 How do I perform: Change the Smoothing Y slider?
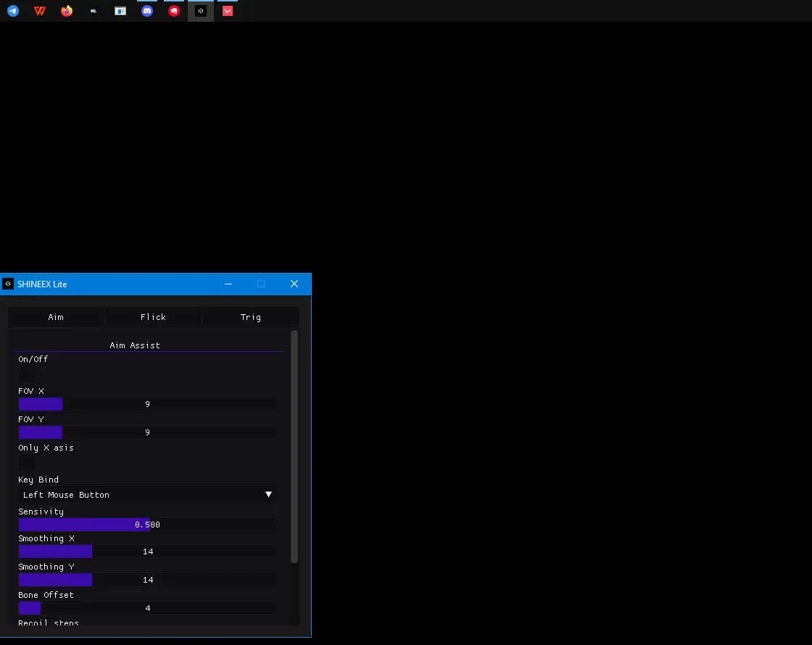click(148, 580)
